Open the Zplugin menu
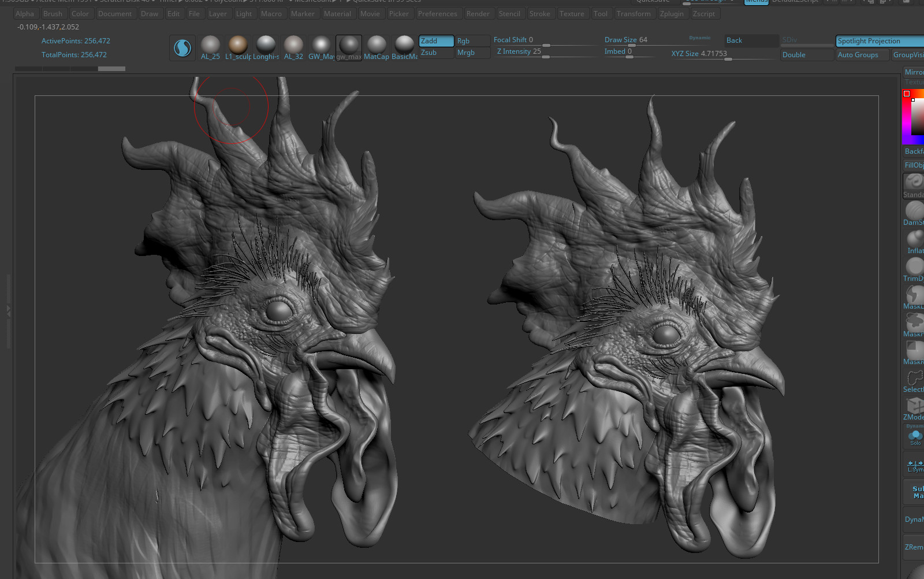 click(672, 14)
